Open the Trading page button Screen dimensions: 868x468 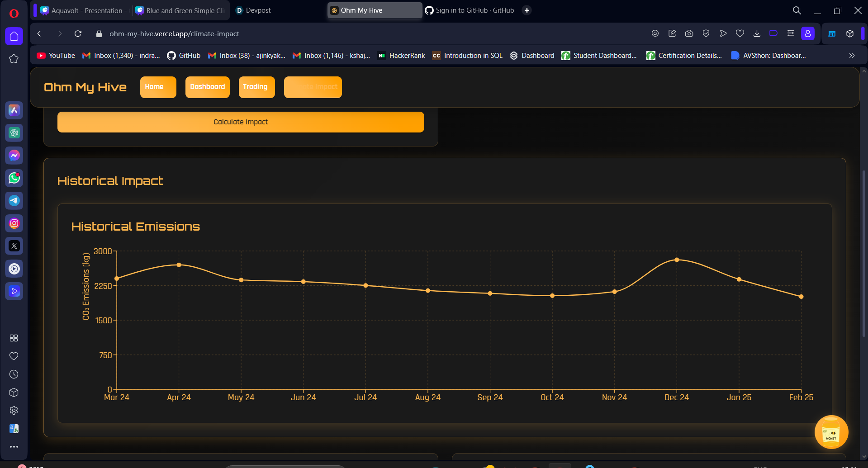255,87
